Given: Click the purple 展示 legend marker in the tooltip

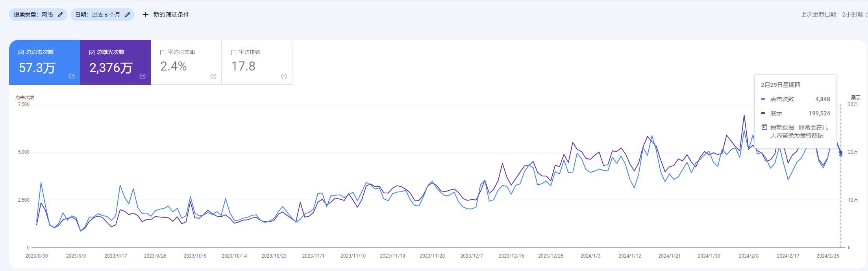Looking at the screenshot, I should tap(763, 113).
